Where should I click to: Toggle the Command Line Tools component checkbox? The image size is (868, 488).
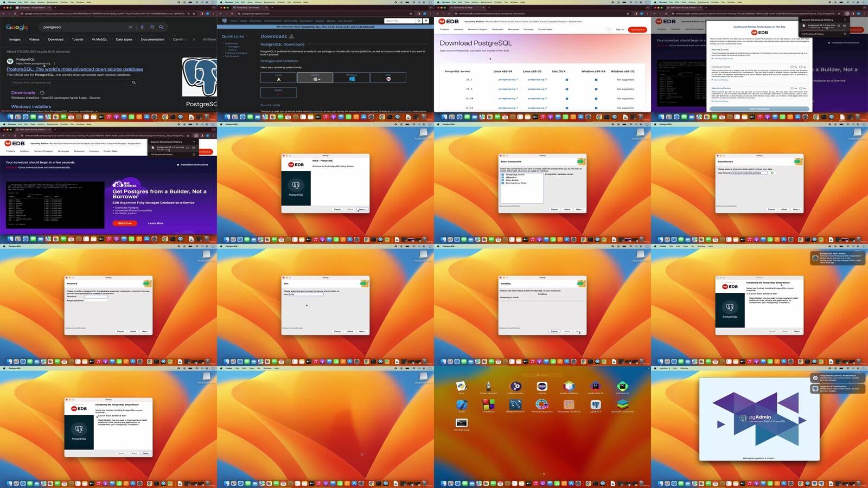(502, 183)
